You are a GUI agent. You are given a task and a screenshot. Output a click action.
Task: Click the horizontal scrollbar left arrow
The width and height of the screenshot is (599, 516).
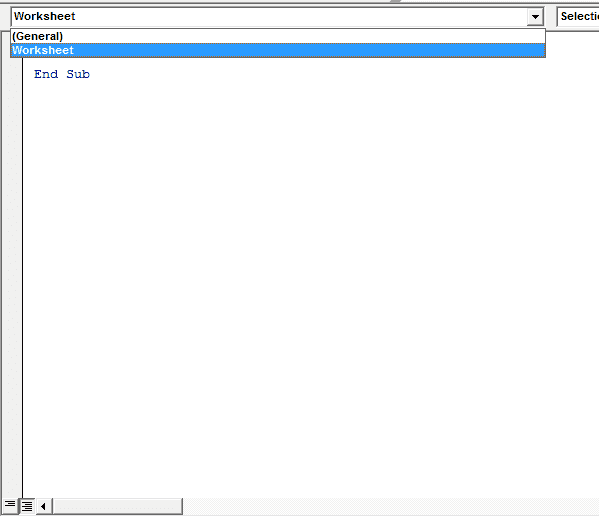pyautogui.click(x=43, y=506)
